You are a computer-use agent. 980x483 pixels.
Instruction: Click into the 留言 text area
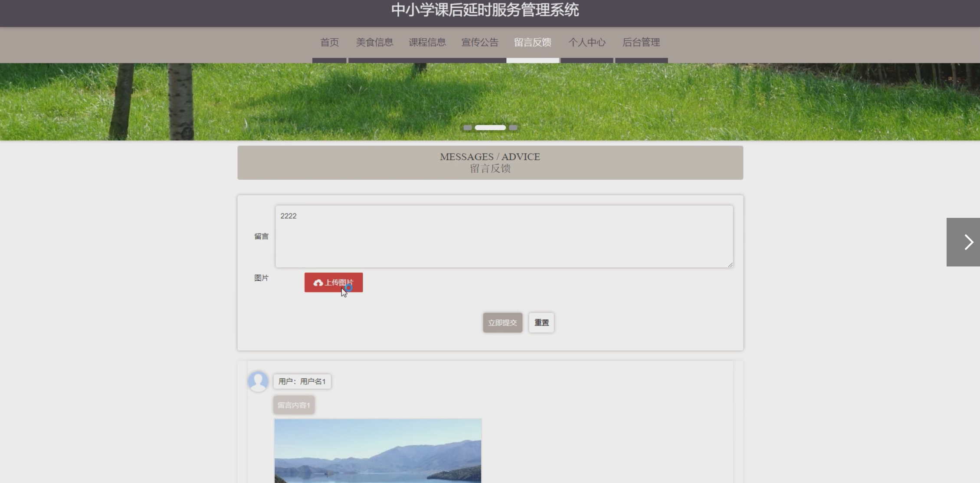coord(504,237)
